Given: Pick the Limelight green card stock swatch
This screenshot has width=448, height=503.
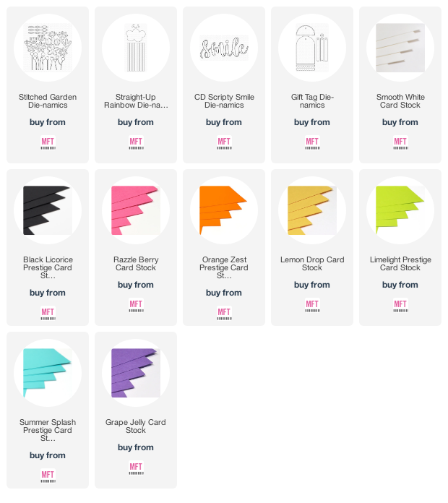Looking at the screenshot, I should [x=400, y=210].
